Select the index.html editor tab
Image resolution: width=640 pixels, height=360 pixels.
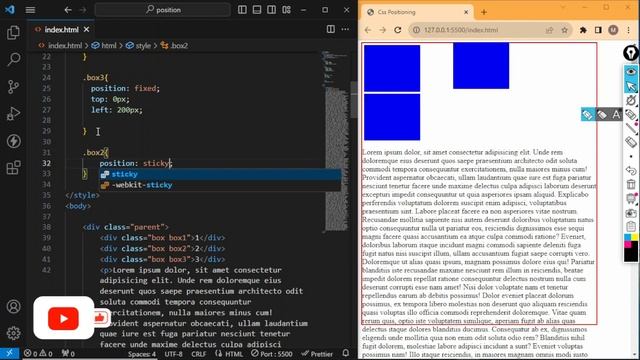61,29
